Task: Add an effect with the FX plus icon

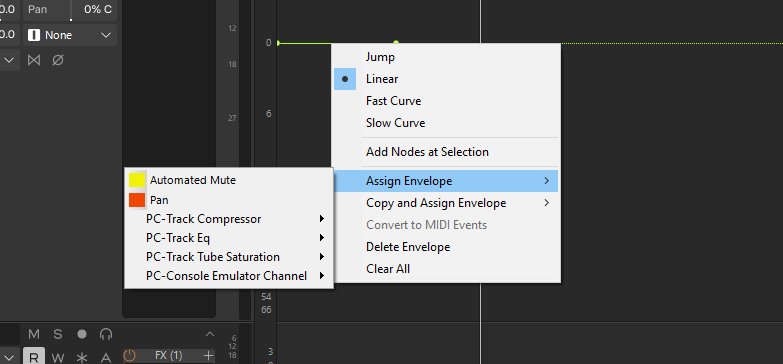Action: click(209, 356)
